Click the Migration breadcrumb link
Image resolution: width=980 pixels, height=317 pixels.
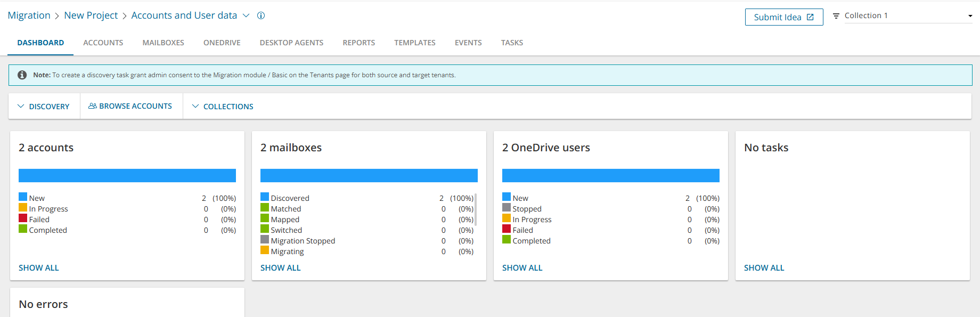[29, 15]
